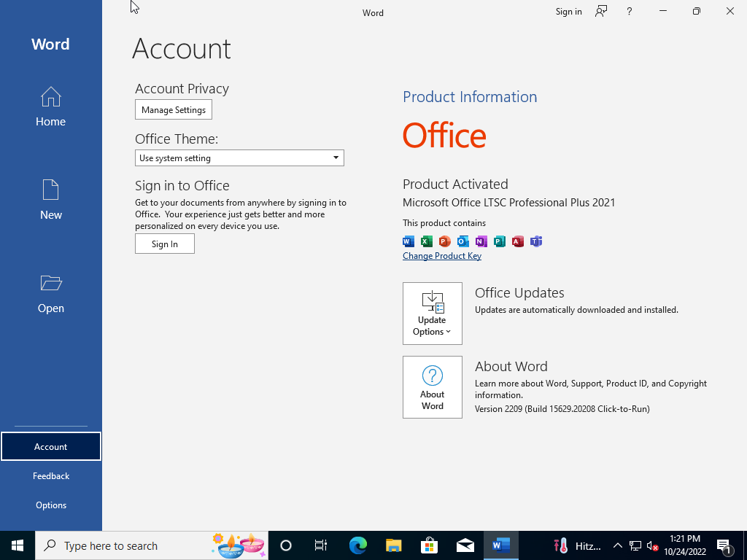This screenshot has height=560, width=747.
Task: Click the Sign In button under Sign in to Office
Action: coord(164,244)
